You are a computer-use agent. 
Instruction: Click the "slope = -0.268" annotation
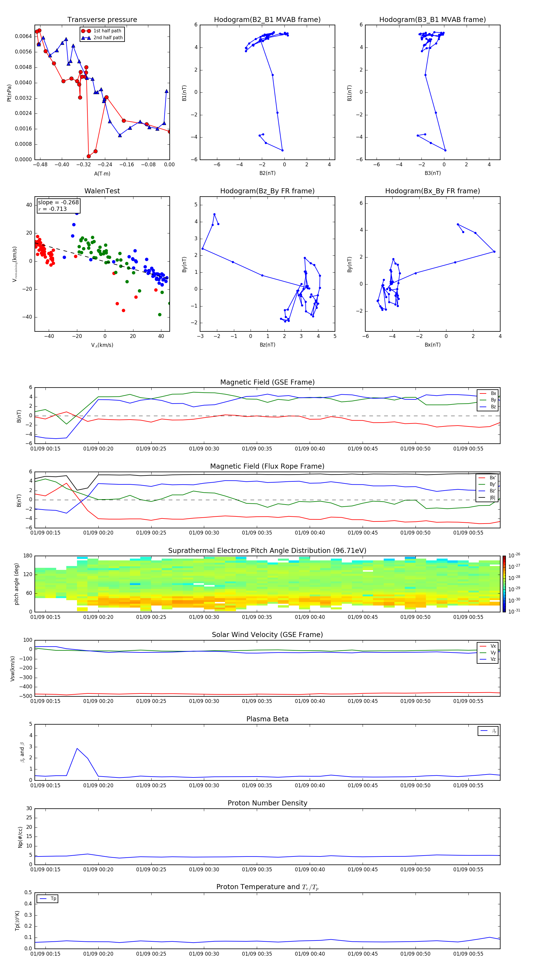point(58,203)
